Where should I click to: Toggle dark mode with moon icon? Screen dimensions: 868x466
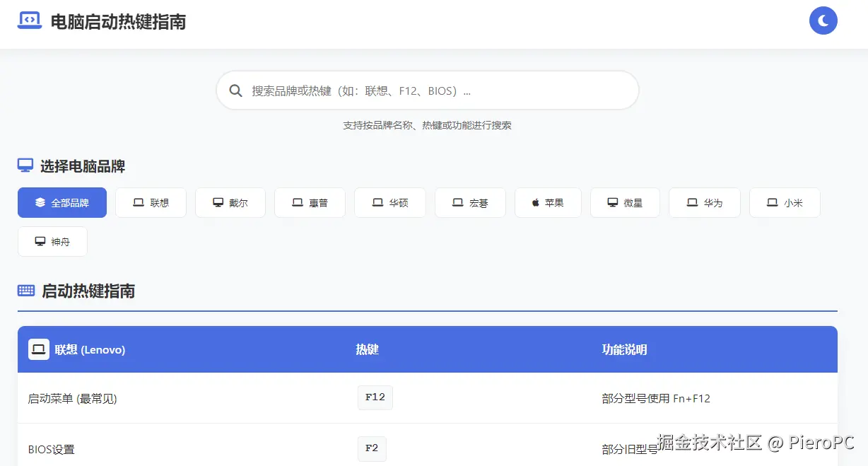click(x=823, y=21)
